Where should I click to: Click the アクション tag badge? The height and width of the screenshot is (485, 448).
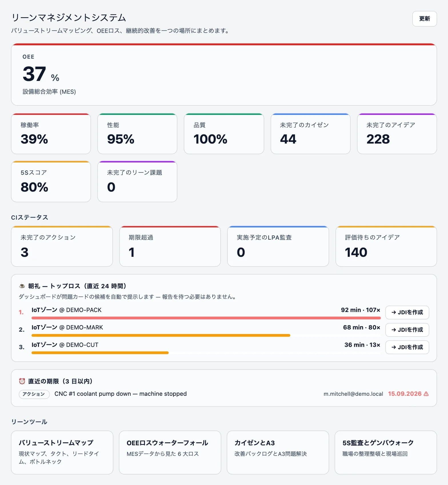34,394
